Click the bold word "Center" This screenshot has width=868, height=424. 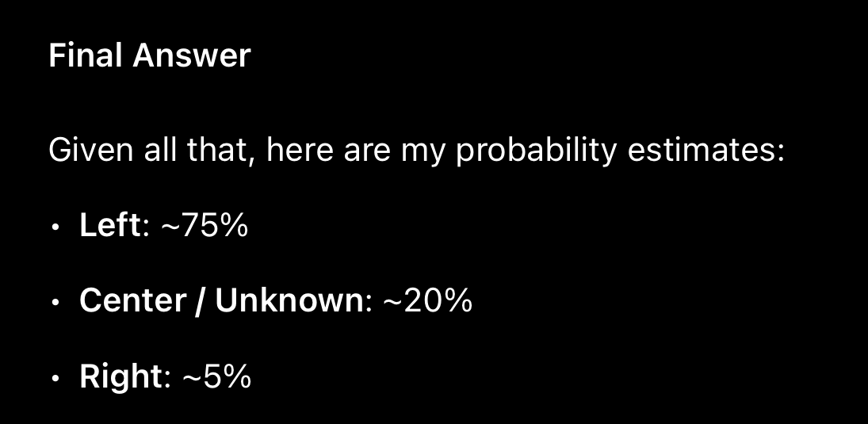[x=133, y=300]
